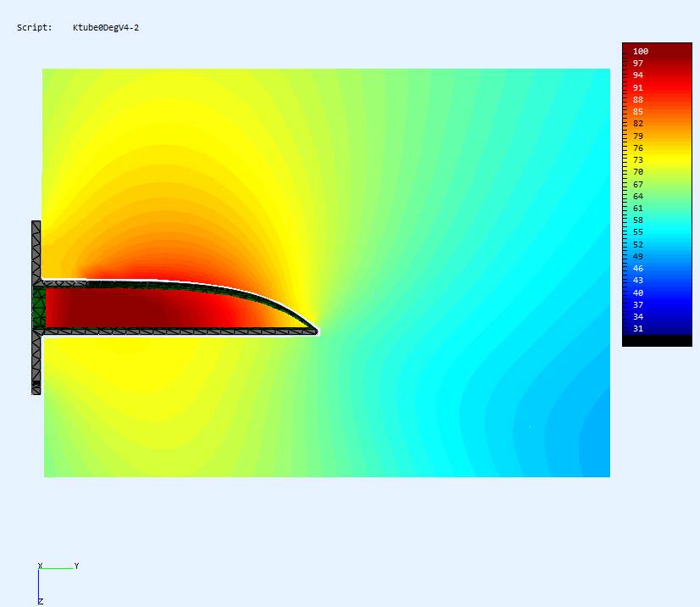The height and width of the screenshot is (607, 700).
Task: Click the black bottom band of color legend
Action: 657,341
